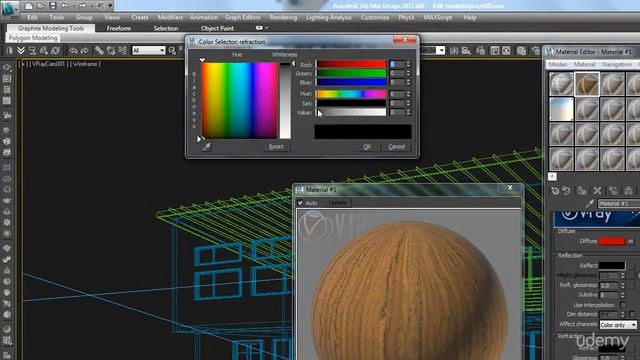Click the Unlink Selection icon
The width and height of the screenshot is (640, 360).
[111, 51]
